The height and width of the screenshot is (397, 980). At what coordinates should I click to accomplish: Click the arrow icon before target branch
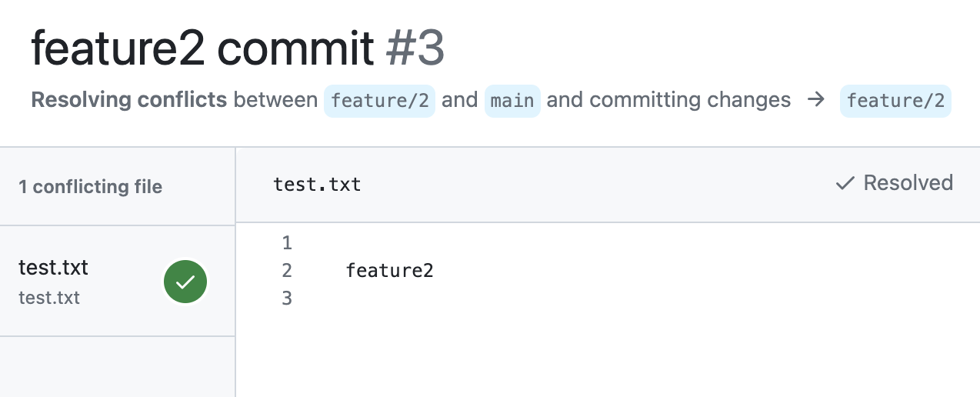816,100
